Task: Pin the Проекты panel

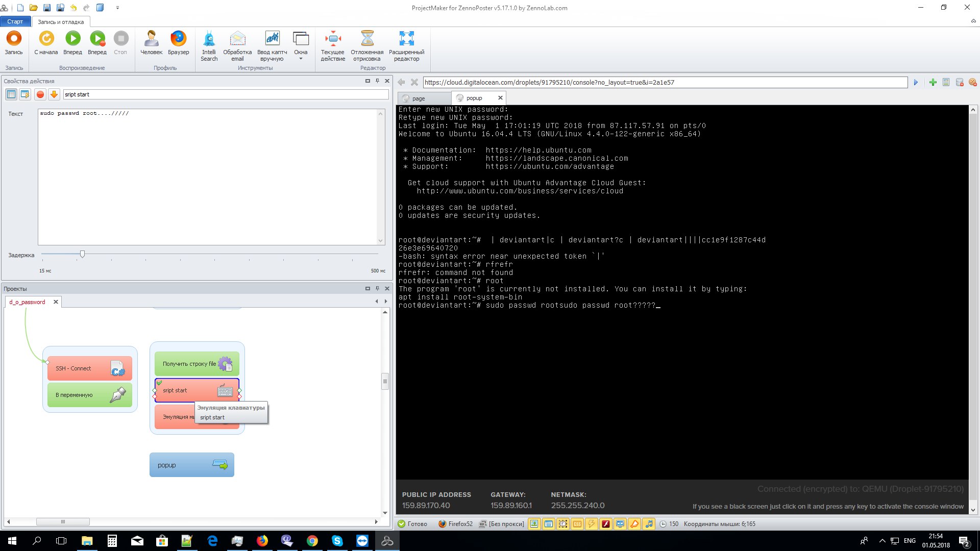Action: coord(377,288)
